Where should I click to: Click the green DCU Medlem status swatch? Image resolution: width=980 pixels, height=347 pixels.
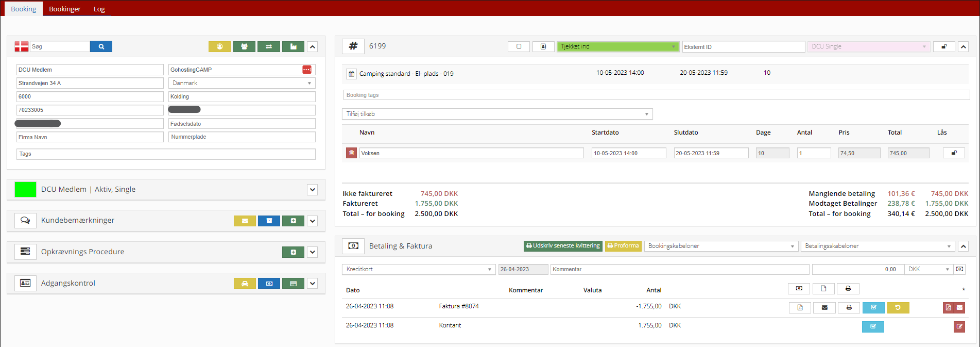tap(25, 189)
